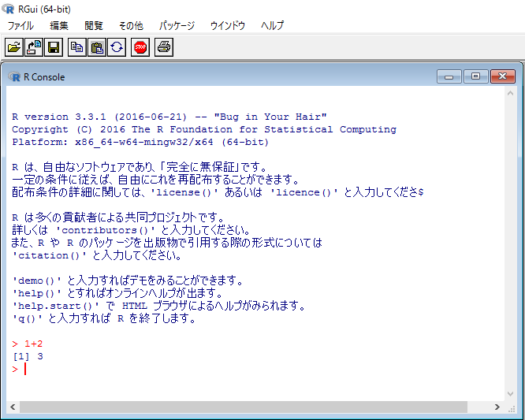The image size is (525, 420).
Task: Click the vertical scrollbar up arrow
Action: [x=510, y=93]
